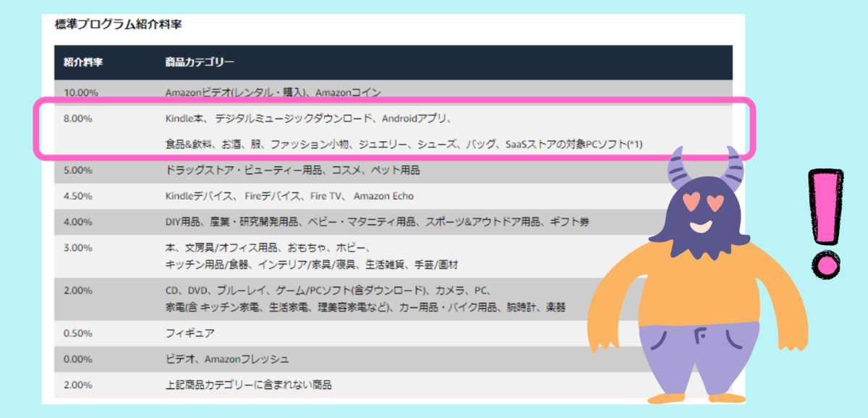Viewport: 868px width, 418px height.
Task: Click the 4.00% rate cell
Action: click(x=78, y=222)
